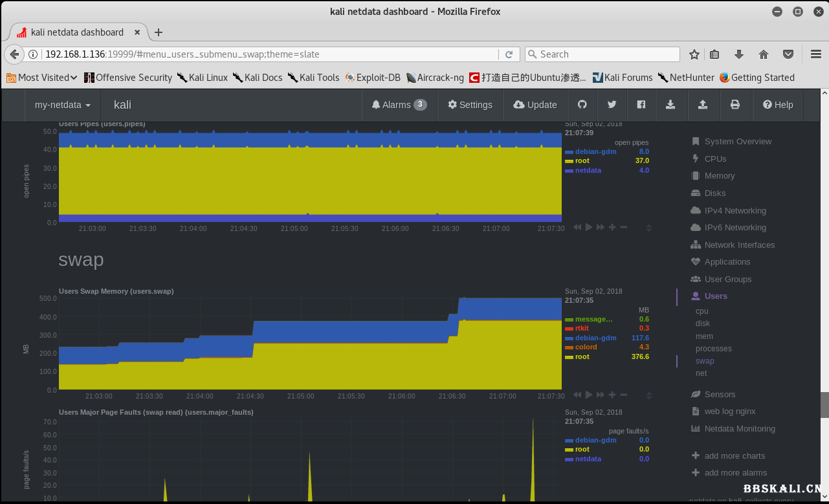829x504 pixels.
Task: Click the download snapshot icon
Action: pyautogui.click(x=670, y=105)
